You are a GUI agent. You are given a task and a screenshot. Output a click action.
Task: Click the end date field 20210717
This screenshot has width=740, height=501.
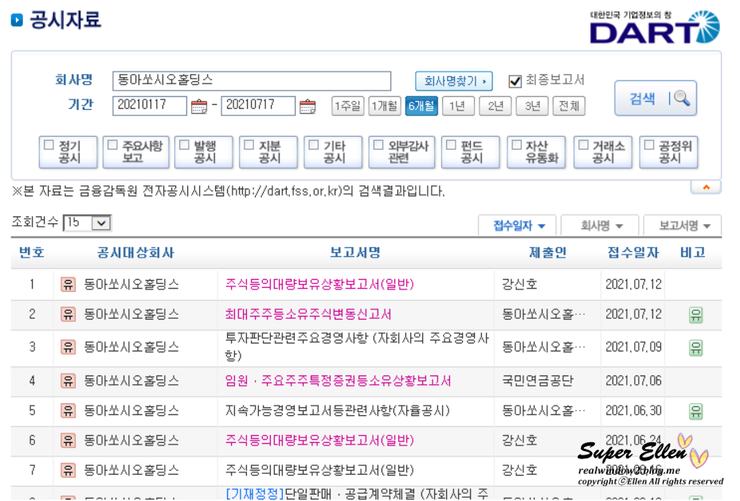point(258,106)
